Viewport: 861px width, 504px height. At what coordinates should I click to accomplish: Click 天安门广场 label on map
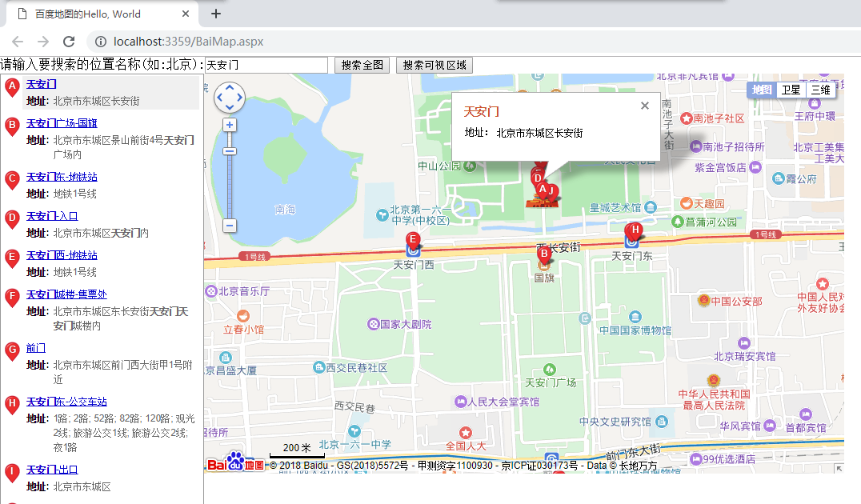(x=551, y=382)
